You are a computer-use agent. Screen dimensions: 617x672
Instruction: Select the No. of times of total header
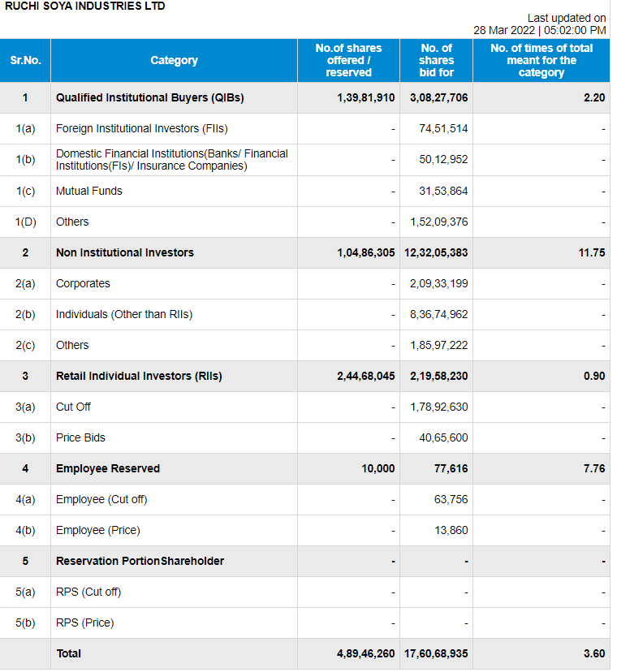click(541, 60)
